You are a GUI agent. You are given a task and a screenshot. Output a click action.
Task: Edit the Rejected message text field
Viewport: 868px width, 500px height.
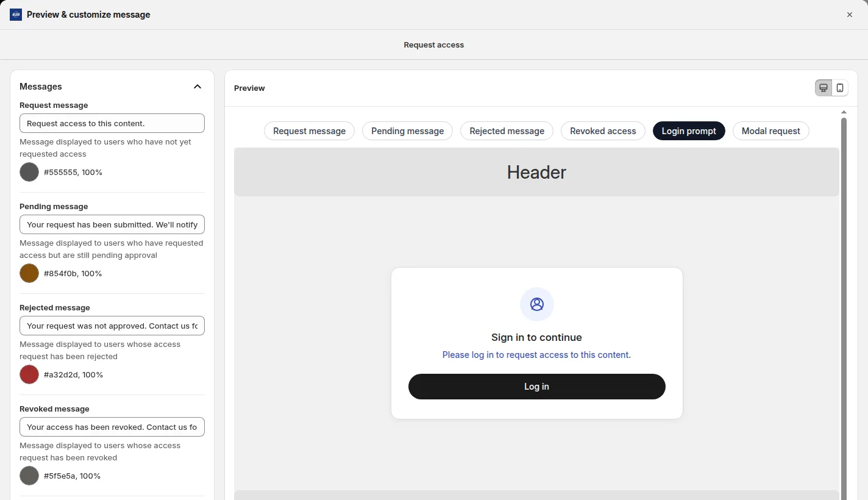click(112, 326)
